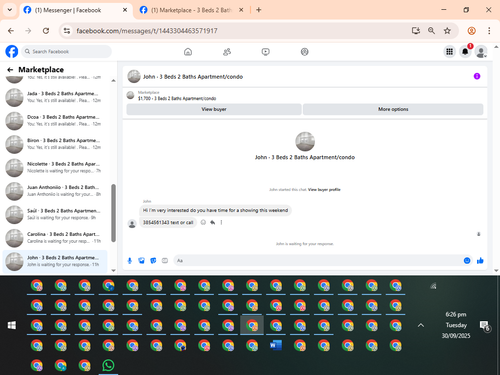This screenshot has height=375, width=500.
Task: Open the Groups icon in the top navigation
Action: 305,52
